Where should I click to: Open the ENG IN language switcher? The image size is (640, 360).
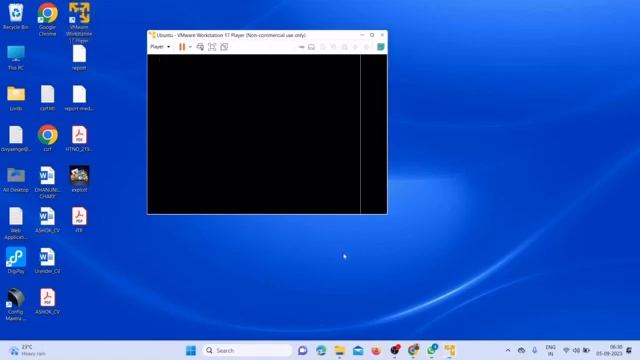[550, 350]
